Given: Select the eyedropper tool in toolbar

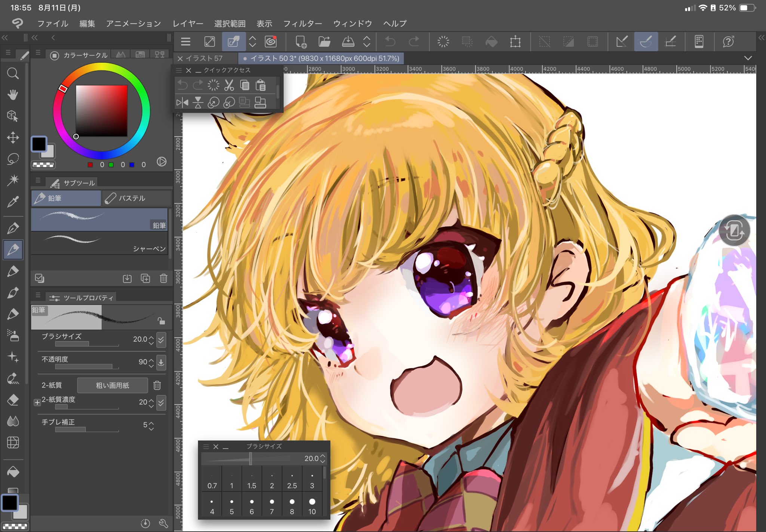Looking at the screenshot, I should tap(13, 202).
